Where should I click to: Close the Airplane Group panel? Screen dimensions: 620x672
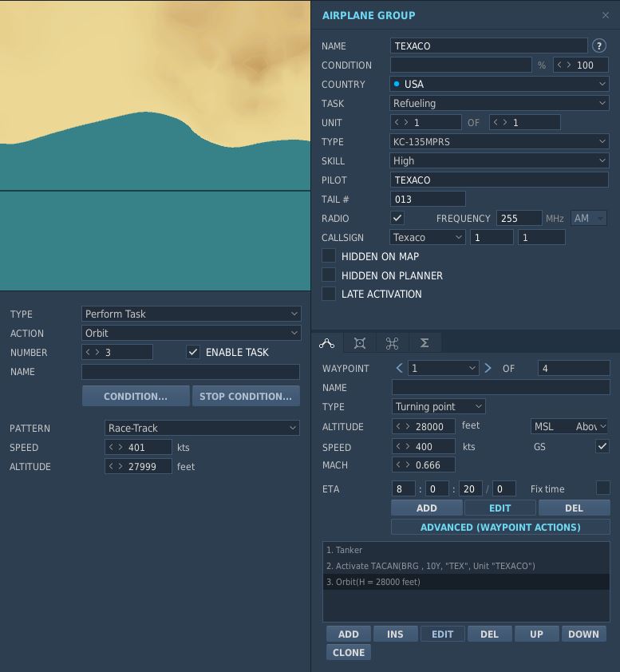[606, 15]
